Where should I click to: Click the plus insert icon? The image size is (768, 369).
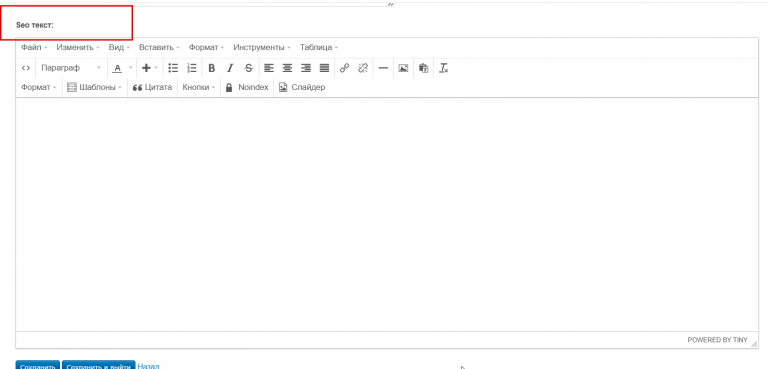coord(145,68)
